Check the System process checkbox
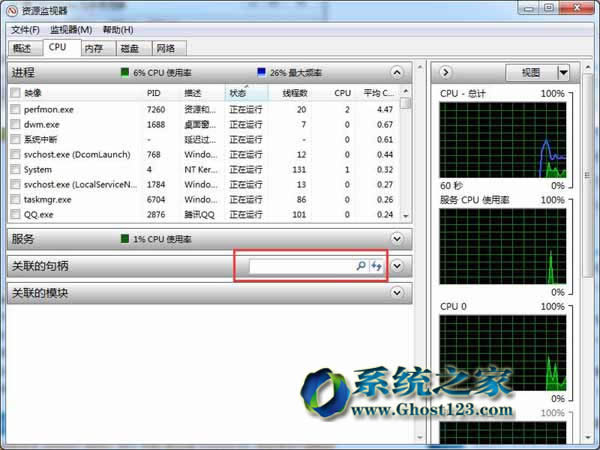 pyautogui.click(x=15, y=169)
